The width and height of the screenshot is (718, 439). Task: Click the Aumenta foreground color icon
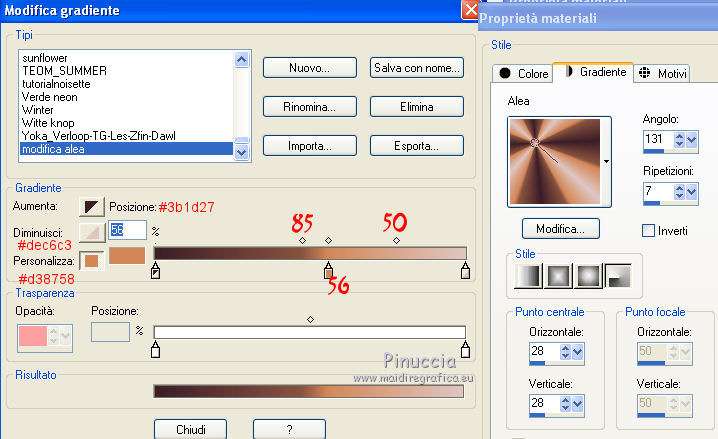[x=92, y=207]
